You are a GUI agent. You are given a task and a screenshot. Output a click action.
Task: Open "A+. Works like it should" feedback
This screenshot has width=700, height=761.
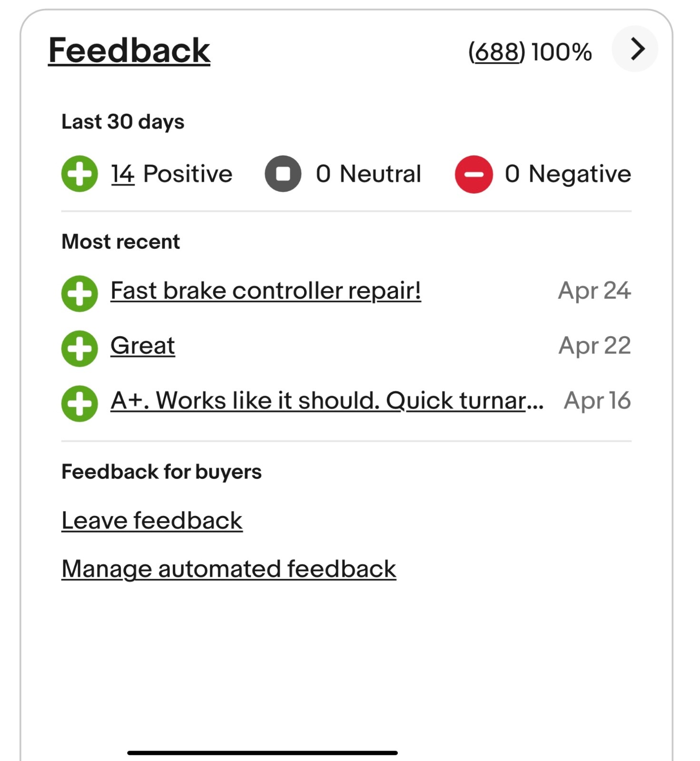326,400
